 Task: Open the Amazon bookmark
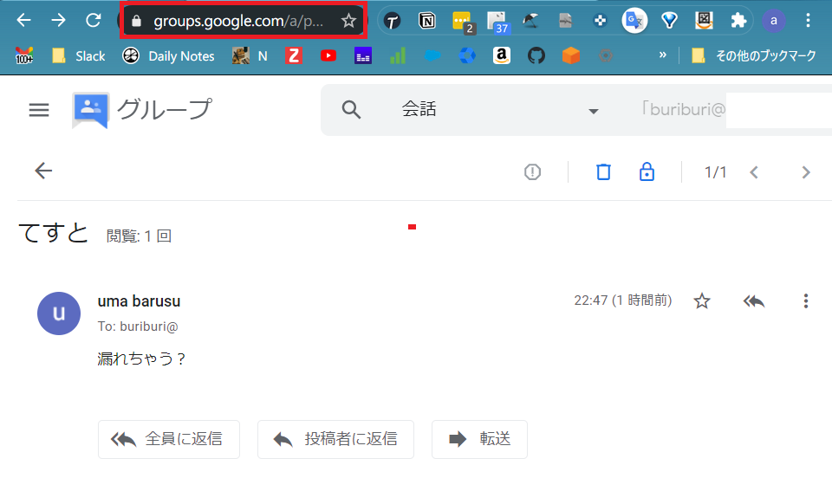(502, 55)
